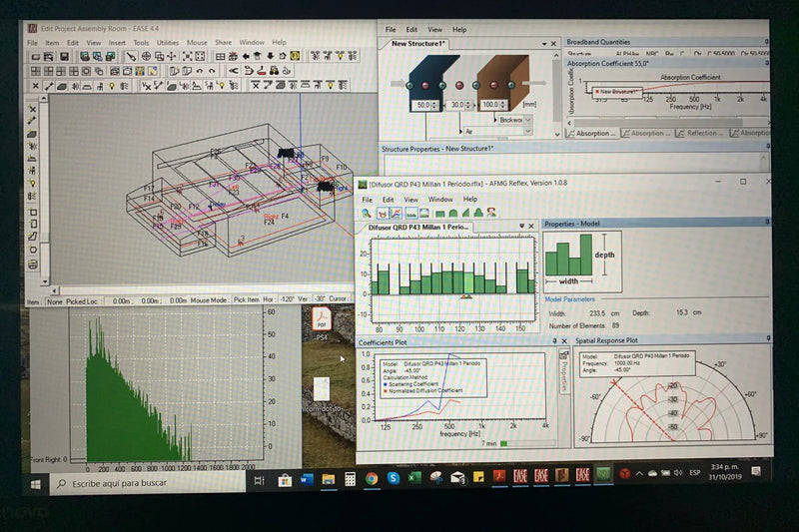The height and width of the screenshot is (532, 799).
Task: Open the Air material dropdown
Action: coord(528,131)
